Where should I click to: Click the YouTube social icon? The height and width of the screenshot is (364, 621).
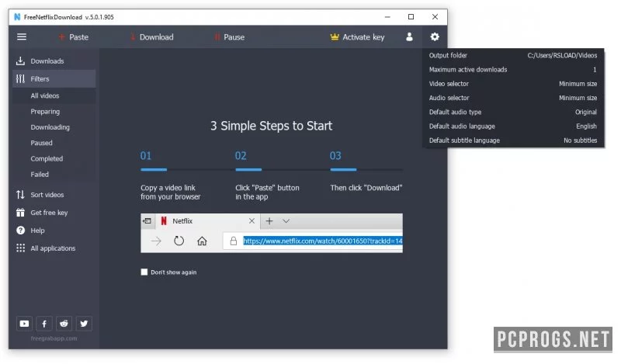pos(24,324)
